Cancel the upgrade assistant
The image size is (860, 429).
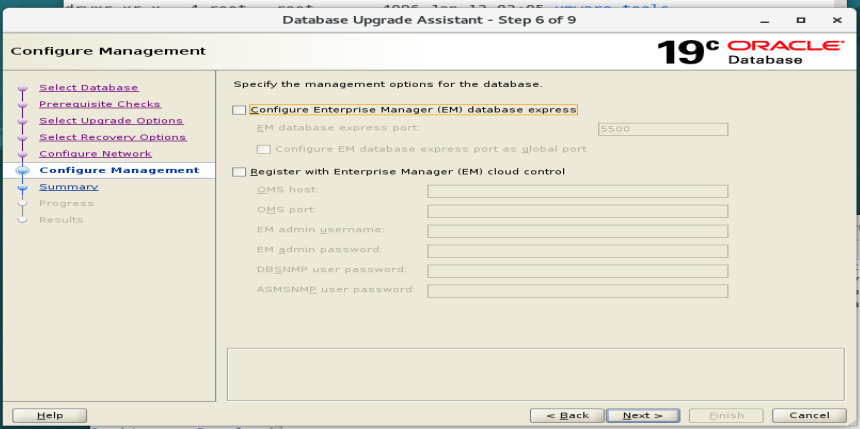point(809,415)
